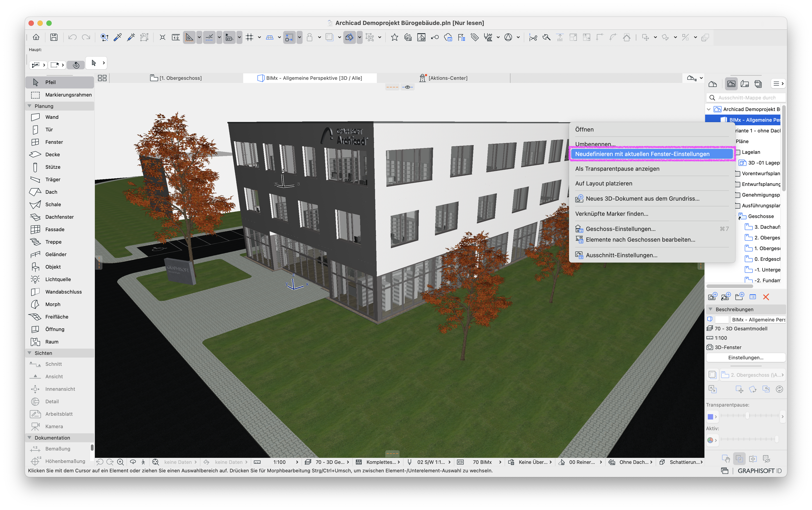Toggle the snap guides button in toolbar
This screenshot has width=812, height=510.
209,37
